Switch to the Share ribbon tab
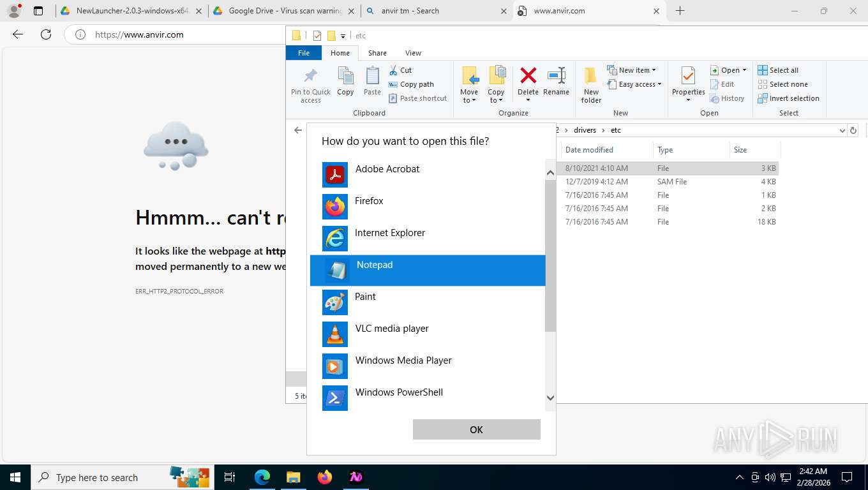 [x=377, y=53]
